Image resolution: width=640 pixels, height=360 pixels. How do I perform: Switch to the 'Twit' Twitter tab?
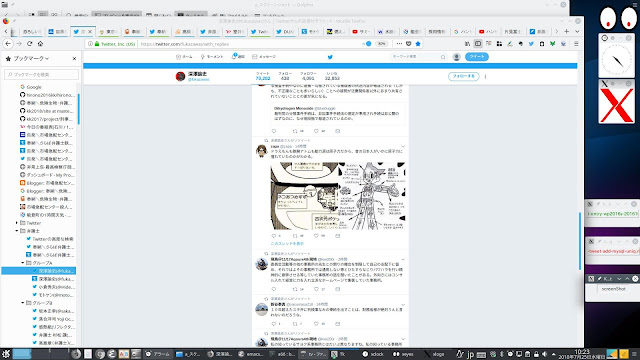tap(259, 31)
